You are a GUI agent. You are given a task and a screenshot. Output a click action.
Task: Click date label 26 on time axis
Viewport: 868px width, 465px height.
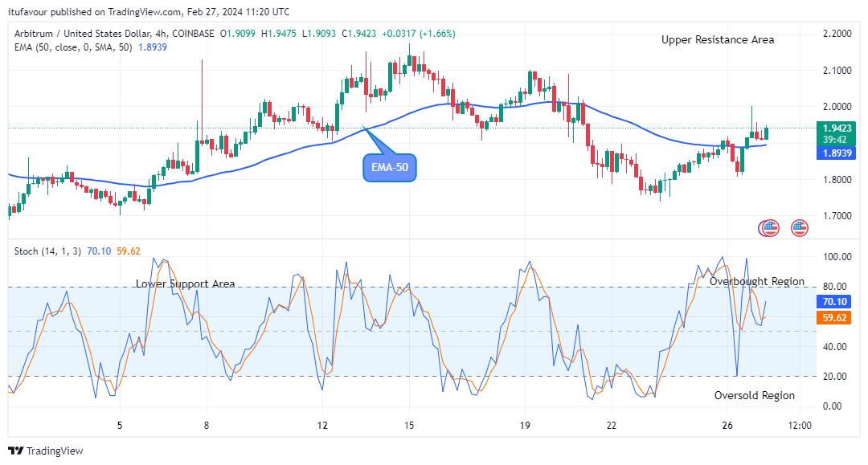coord(727,426)
